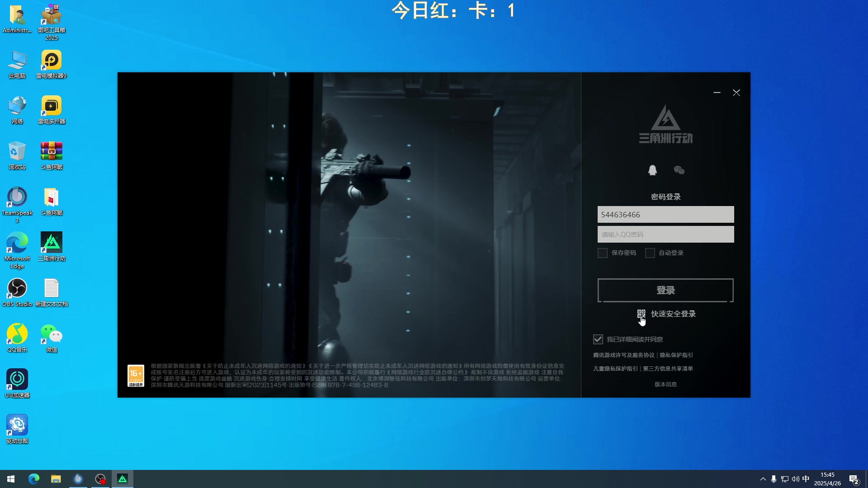Select OBS Studio desktop icon
This screenshot has width=868, height=488.
click(x=17, y=293)
